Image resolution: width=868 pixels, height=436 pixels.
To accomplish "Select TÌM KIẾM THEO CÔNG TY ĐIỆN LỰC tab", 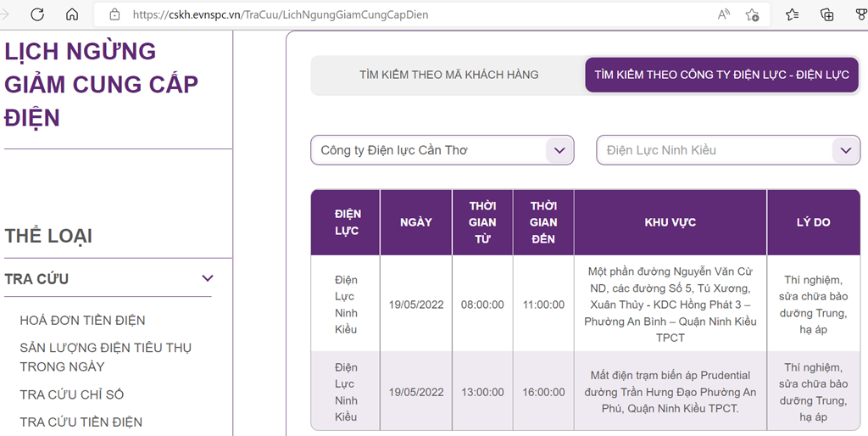I will click(x=721, y=75).
